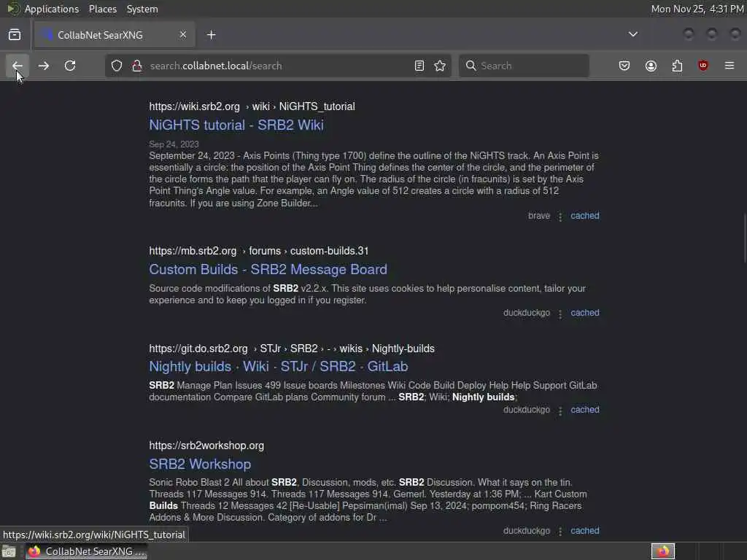Click the clock Mon Nov 25
Viewport: 747px width, 560px height.
[697, 9]
